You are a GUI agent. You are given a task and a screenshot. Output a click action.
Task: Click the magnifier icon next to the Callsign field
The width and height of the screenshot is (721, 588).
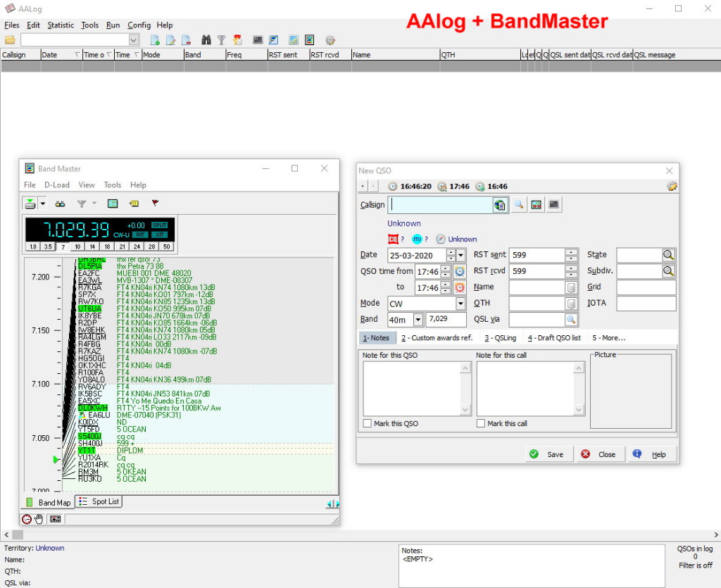pos(518,205)
